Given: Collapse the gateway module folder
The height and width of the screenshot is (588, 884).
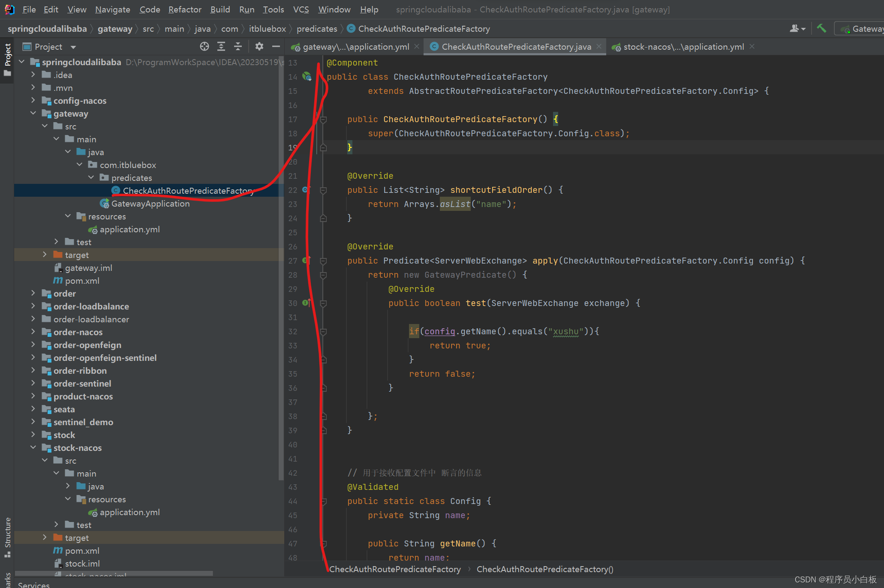Looking at the screenshot, I should pos(33,114).
